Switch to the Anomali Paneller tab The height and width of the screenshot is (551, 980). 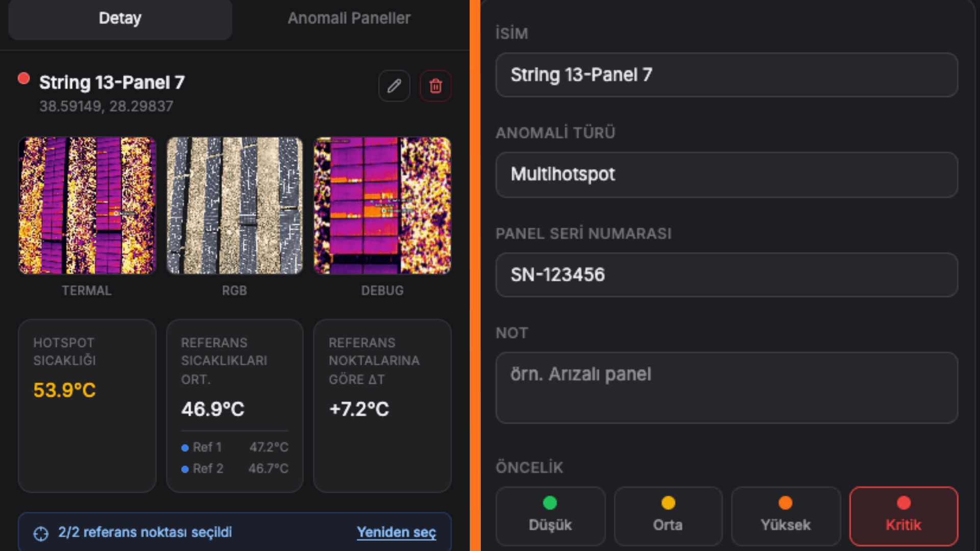pos(349,18)
